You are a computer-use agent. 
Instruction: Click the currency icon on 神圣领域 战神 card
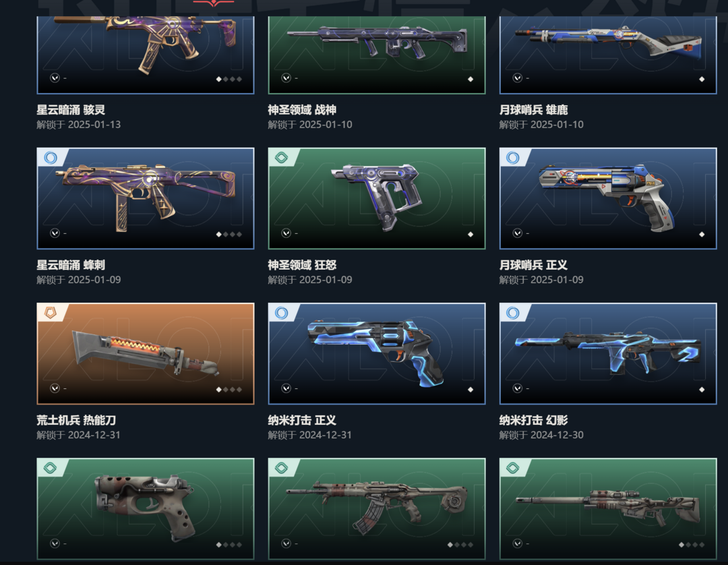(286, 78)
